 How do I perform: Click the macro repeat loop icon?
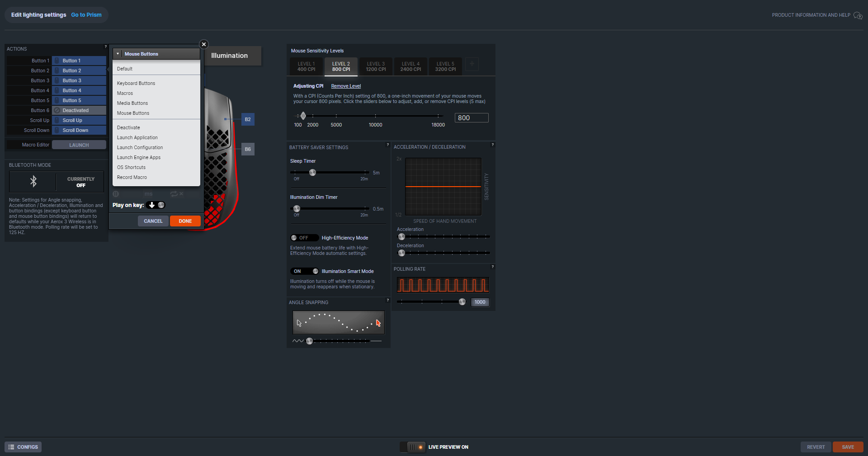[174, 194]
